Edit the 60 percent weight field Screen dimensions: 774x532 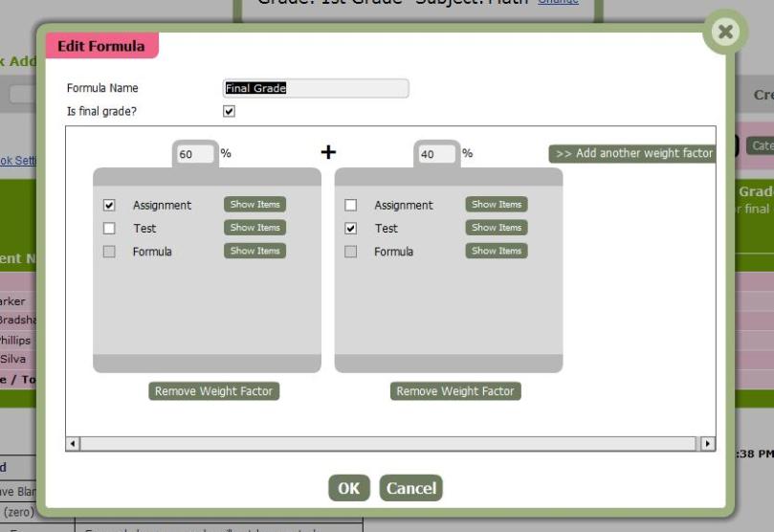click(x=195, y=154)
